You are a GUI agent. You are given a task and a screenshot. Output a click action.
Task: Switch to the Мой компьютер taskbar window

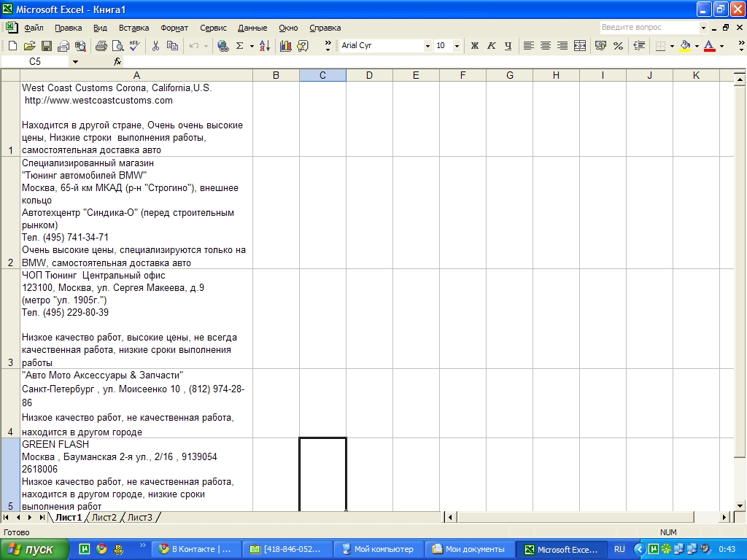[x=378, y=549]
